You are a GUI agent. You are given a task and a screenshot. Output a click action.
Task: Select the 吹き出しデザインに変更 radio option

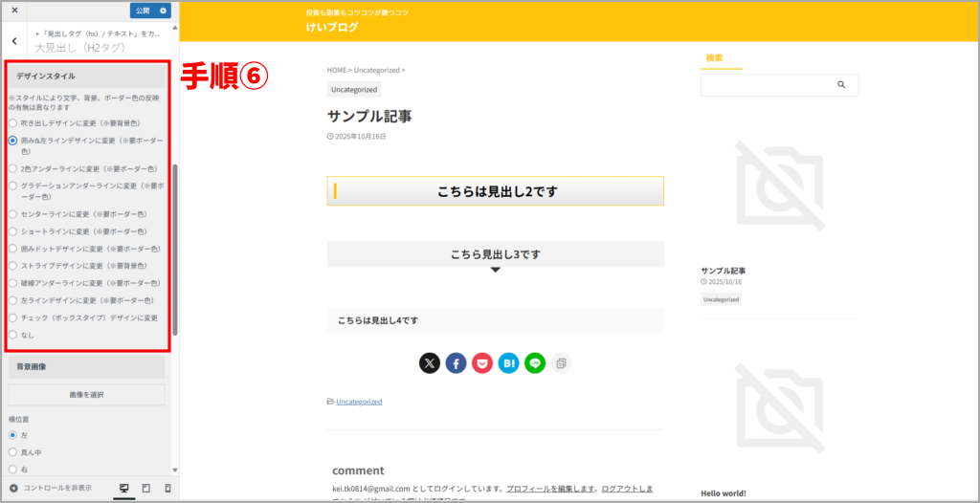click(x=13, y=123)
